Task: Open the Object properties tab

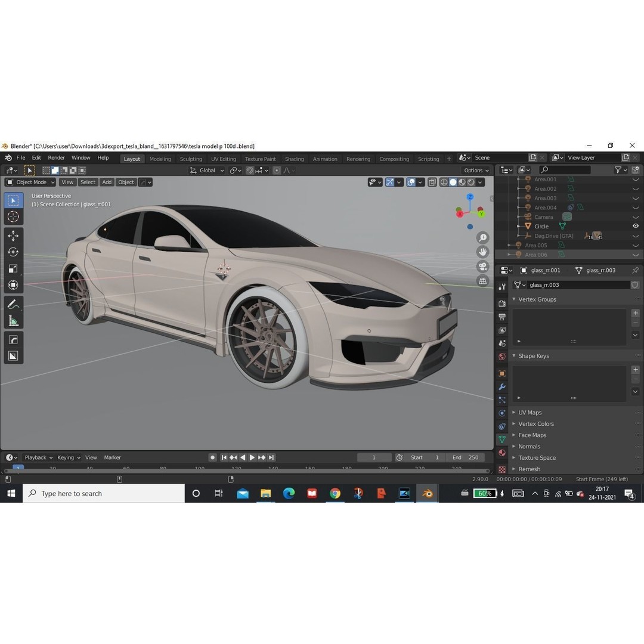Action: pos(502,373)
